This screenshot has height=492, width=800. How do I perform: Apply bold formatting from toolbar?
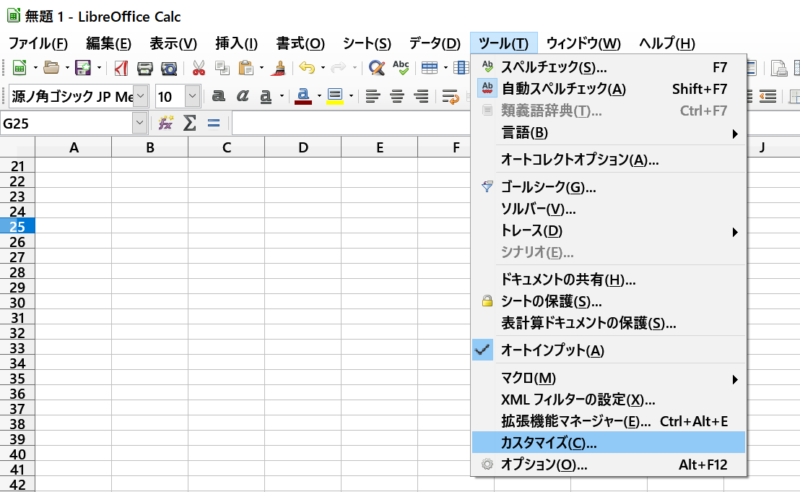(x=217, y=97)
